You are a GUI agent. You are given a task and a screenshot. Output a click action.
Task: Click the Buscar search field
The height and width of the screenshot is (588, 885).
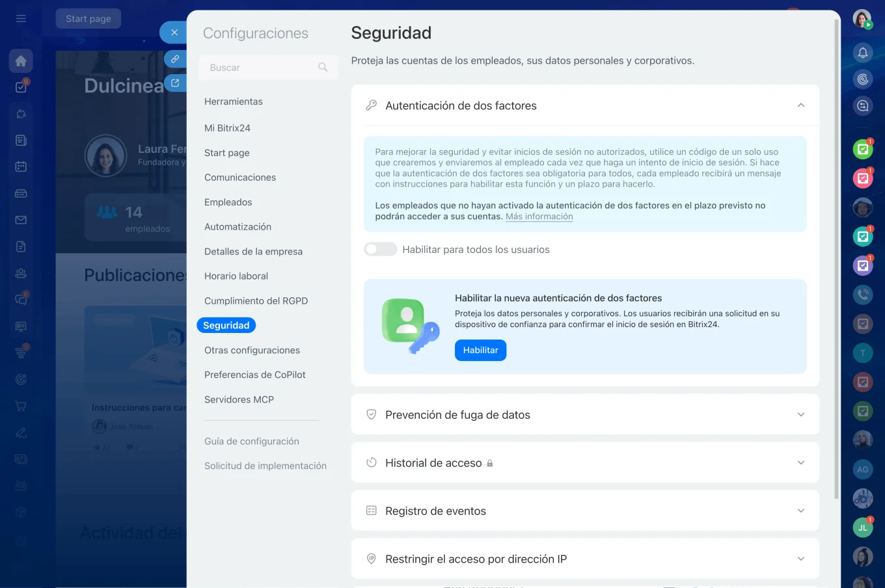[260, 68]
